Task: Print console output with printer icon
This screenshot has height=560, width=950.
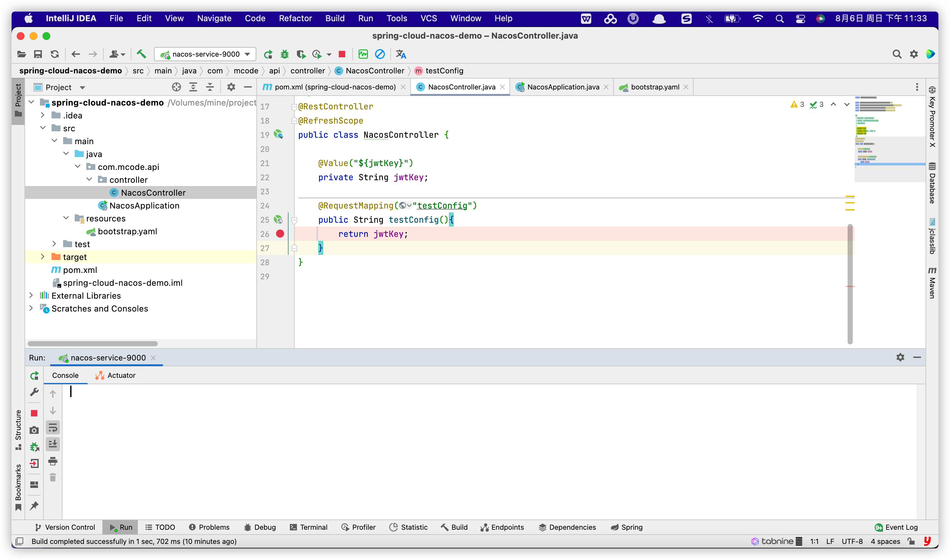Action: 53,461
